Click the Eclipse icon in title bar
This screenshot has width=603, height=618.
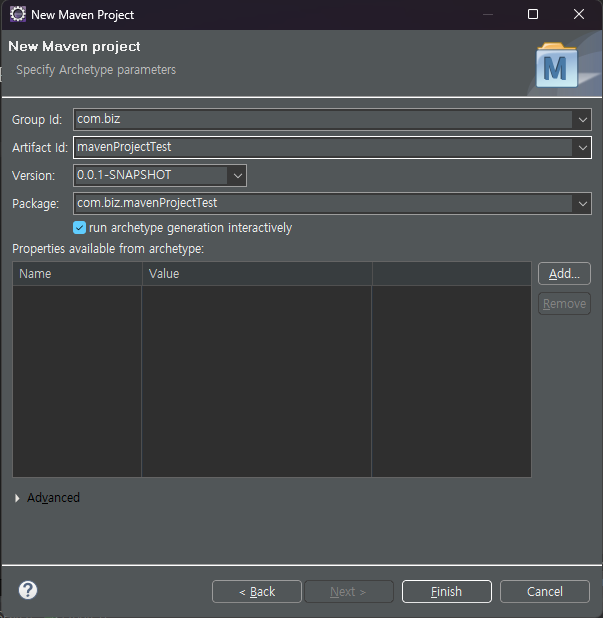pyautogui.click(x=18, y=14)
